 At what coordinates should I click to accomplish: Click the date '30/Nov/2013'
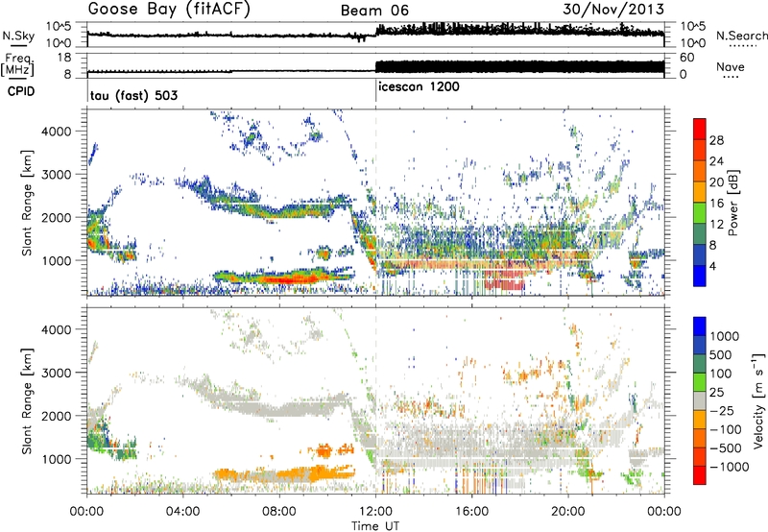tap(613, 10)
